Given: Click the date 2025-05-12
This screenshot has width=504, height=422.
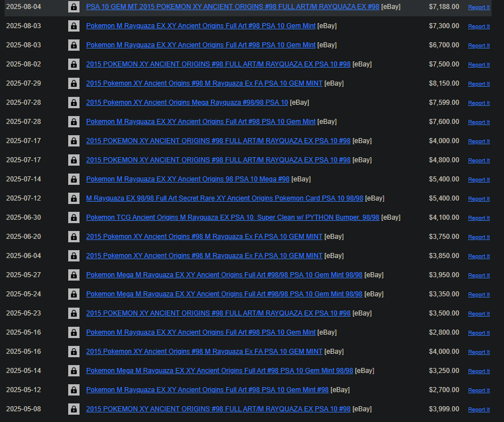Looking at the screenshot, I should pos(24,390).
